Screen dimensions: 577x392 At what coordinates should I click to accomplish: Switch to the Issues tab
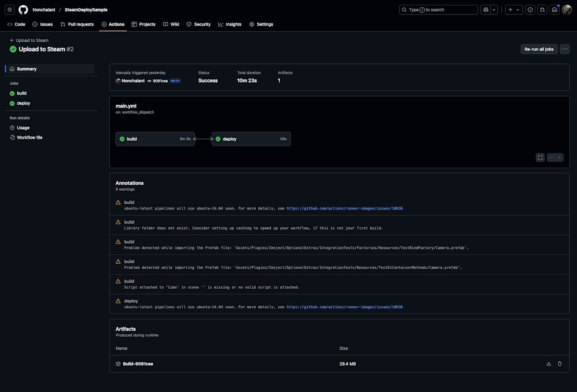pos(42,24)
